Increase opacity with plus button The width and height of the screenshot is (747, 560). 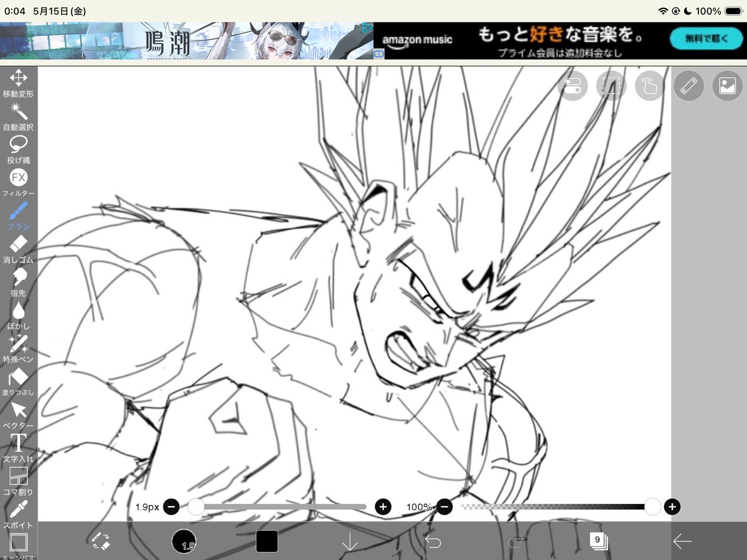[x=672, y=507]
